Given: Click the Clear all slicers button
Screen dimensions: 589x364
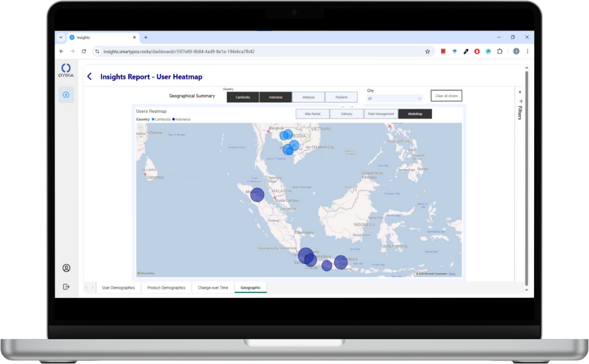Looking at the screenshot, I should point(446,96).
